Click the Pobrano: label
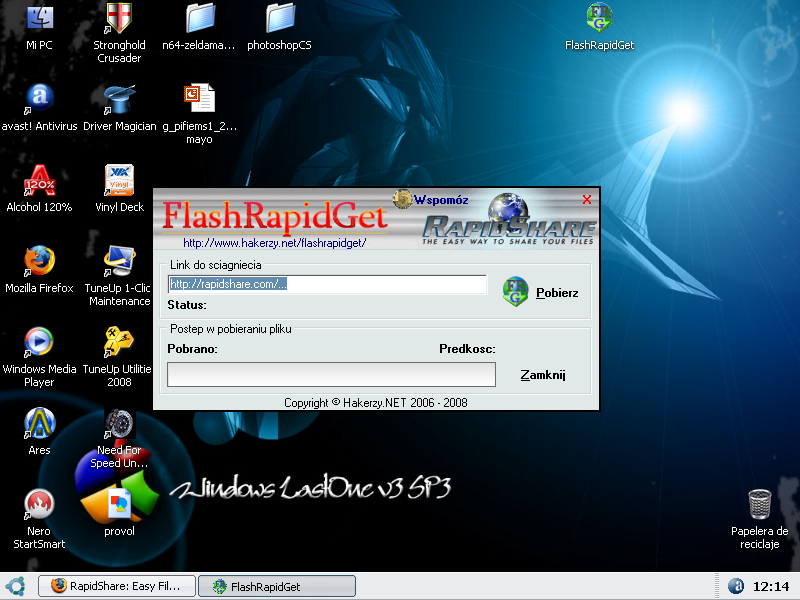Screen dimensions: 800x600 click(192, 349)
